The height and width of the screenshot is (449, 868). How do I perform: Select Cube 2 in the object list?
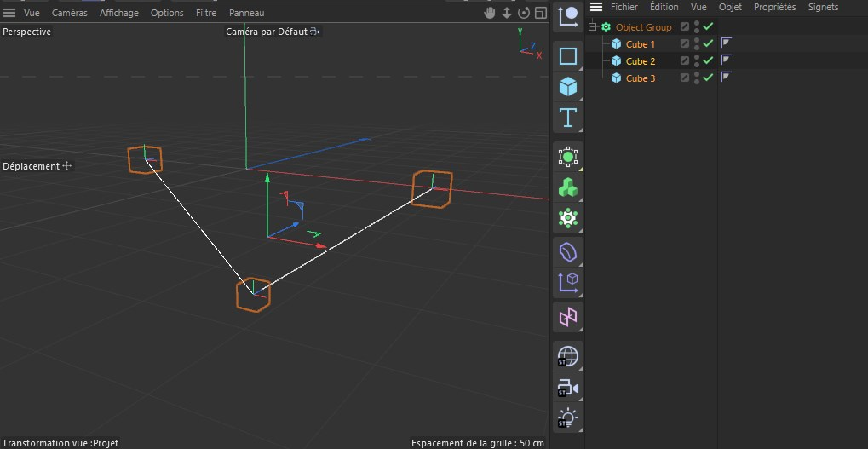click(641, 61)
